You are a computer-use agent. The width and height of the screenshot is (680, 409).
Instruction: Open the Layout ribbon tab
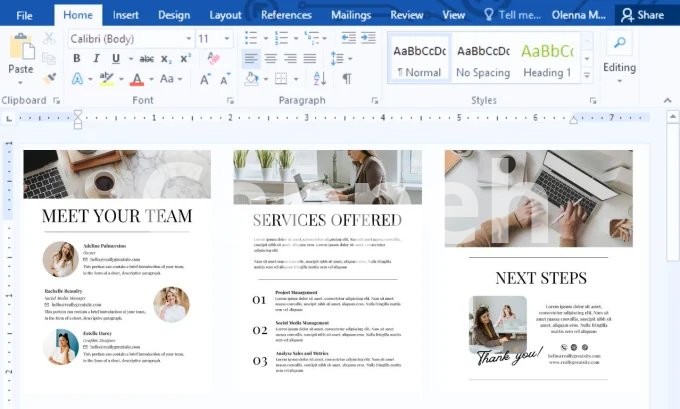coord(225,15)
